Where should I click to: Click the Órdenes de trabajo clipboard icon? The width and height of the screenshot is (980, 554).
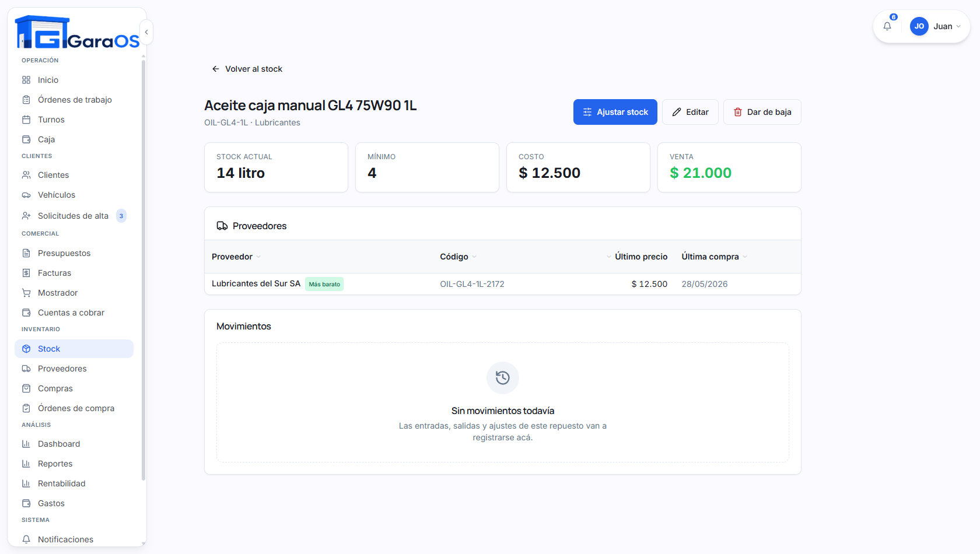26,100
